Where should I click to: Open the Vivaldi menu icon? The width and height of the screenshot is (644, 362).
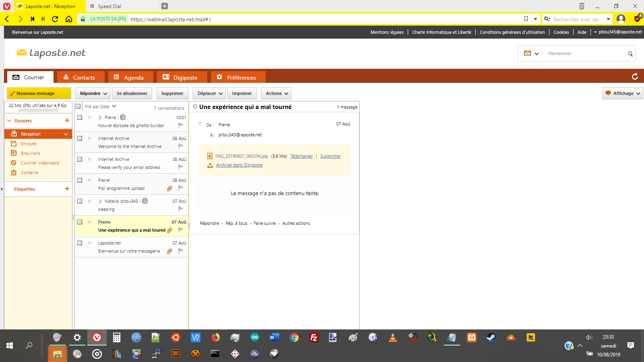pyautogui.click(x=7, y=6)
